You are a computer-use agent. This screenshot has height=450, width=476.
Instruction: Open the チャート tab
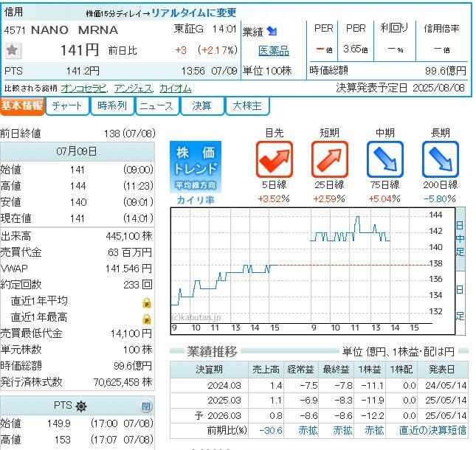click(x=67, y=106)
